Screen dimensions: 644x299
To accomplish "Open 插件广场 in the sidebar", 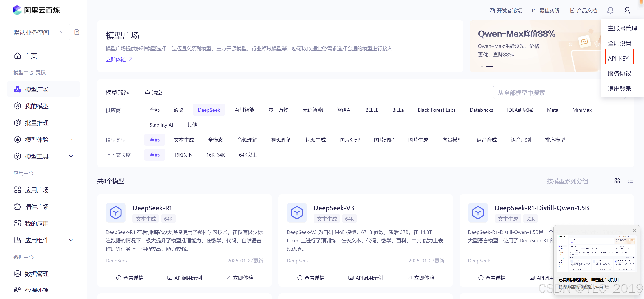I will pos(37,206).
